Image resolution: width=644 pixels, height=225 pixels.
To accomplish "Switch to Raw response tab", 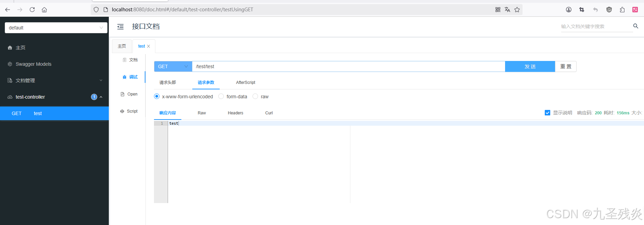I will click(202, 113).
